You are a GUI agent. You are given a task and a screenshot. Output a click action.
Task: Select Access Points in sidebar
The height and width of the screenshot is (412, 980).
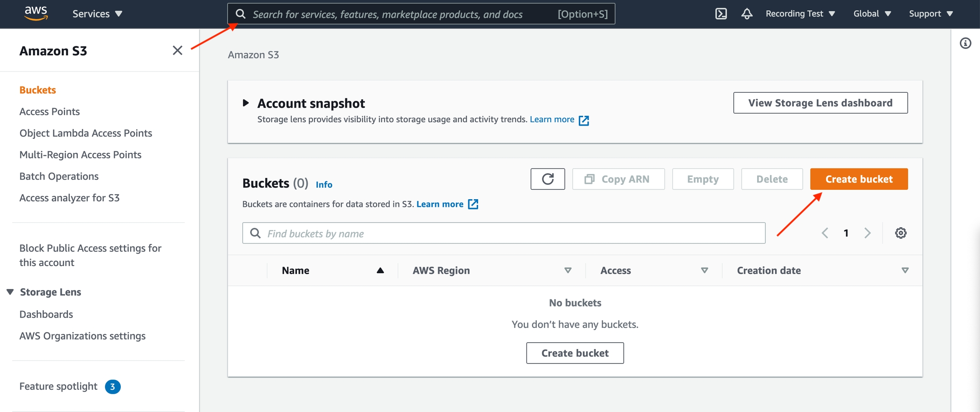click(49, 112)
